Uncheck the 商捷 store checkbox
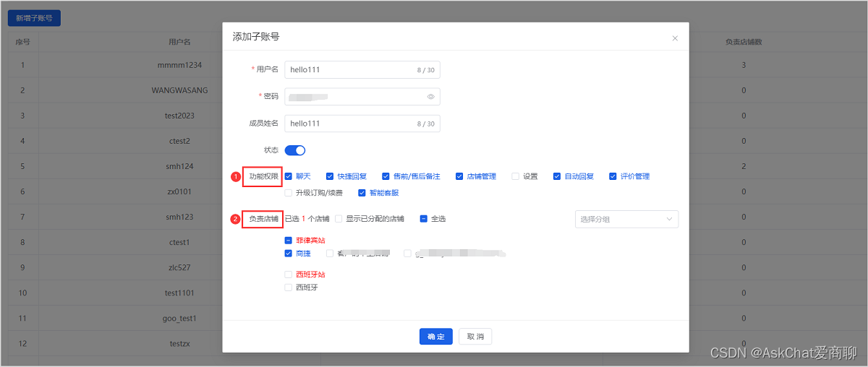The height and width of the screenshot is (367, 868). 289,254
